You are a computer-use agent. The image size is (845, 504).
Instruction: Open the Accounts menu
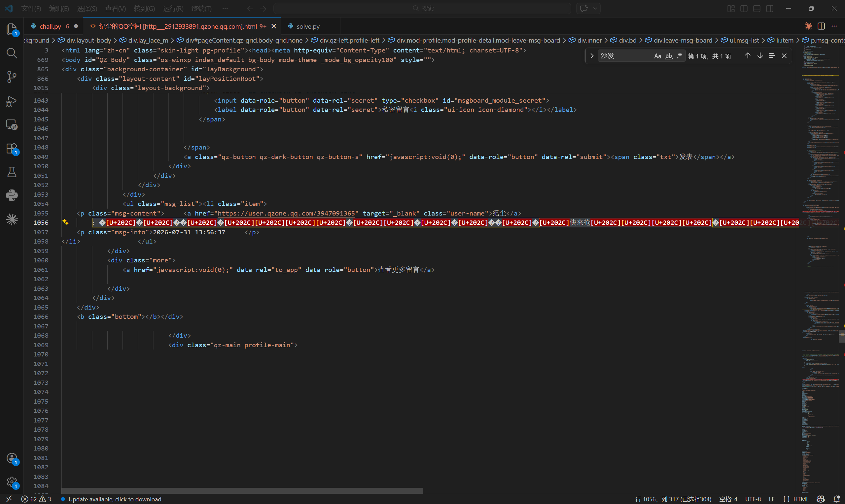[x=12, y=458]
